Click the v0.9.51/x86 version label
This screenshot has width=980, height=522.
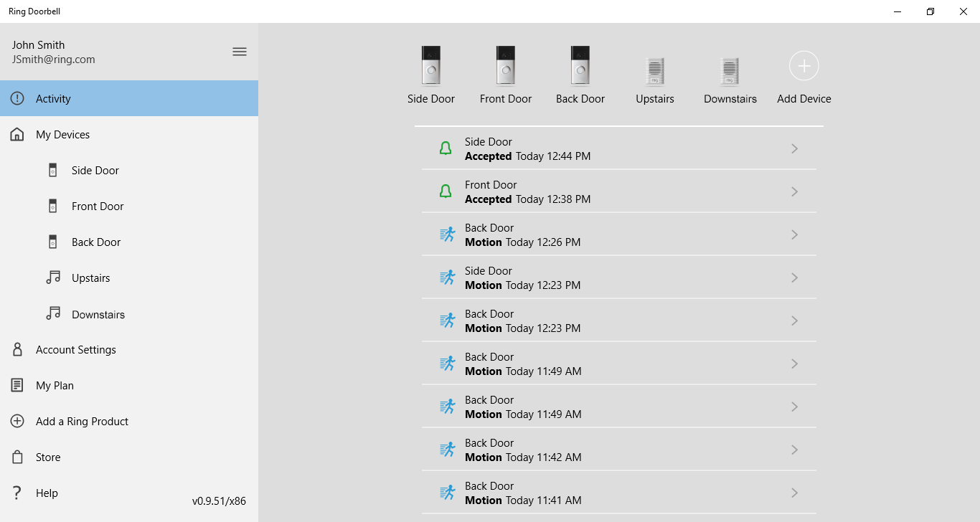click(219, 501)
